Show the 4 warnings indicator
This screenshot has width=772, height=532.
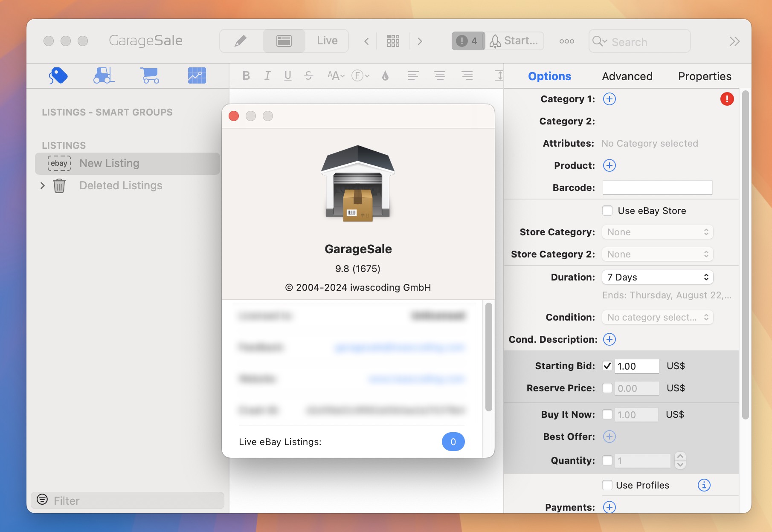[468, 41]
